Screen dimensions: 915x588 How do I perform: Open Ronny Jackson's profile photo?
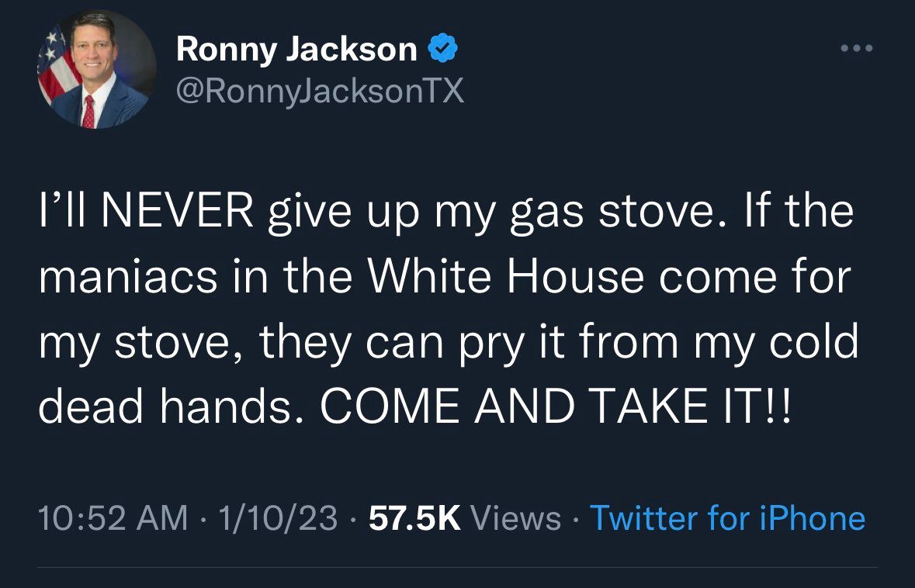point(97,70)
